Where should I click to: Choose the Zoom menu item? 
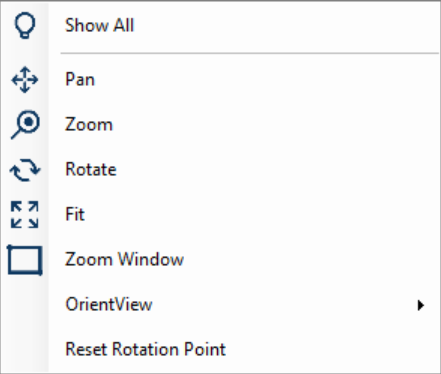[220, 124]
